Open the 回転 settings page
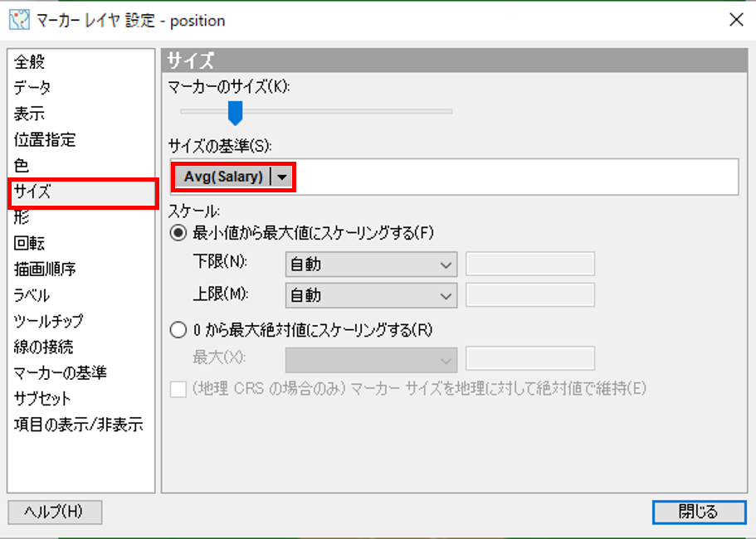This screenshot has height=539, width=756. [x=29, y=243]
